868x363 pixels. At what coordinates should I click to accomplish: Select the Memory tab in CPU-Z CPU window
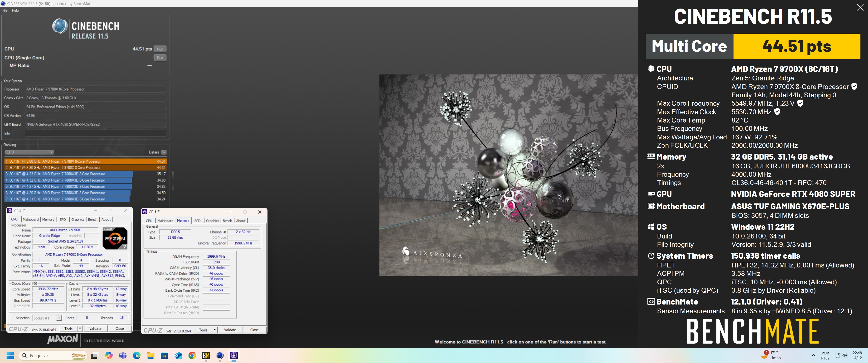48,220
